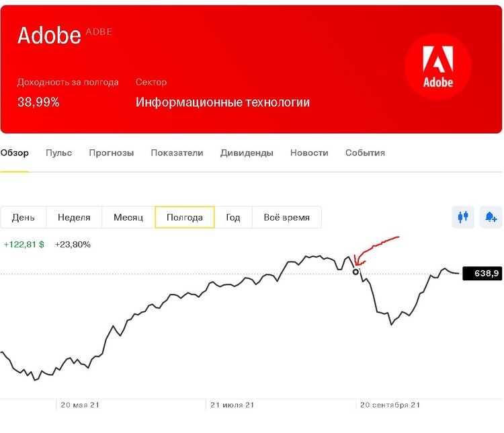Viewport: 504px width, 433px height.
Task: Click the 638,9 price label
Action: pyautogui.click(x=482, y=274)
